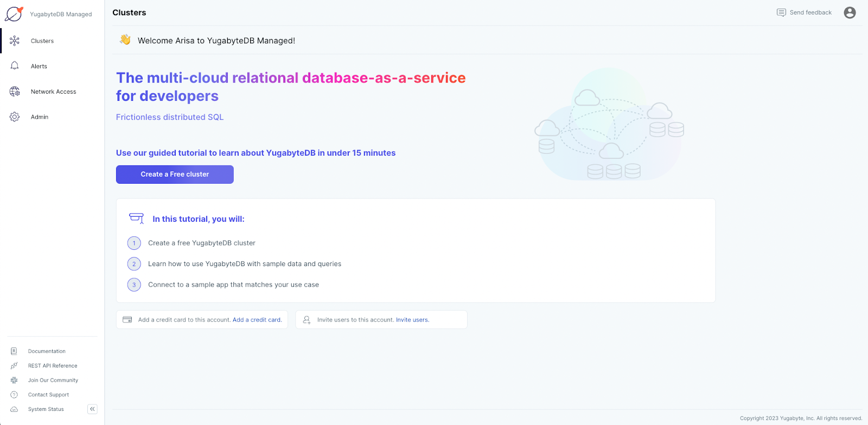Image resolution: width=868 pixels, height=425 pixels.
Task: Open the Admin section
Action: 40,117
